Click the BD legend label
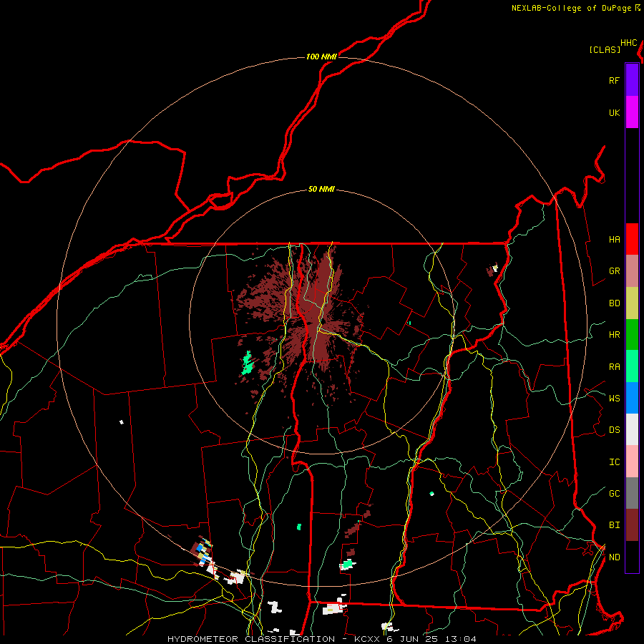Screen dimensions: 644x644 click(614, 303)
